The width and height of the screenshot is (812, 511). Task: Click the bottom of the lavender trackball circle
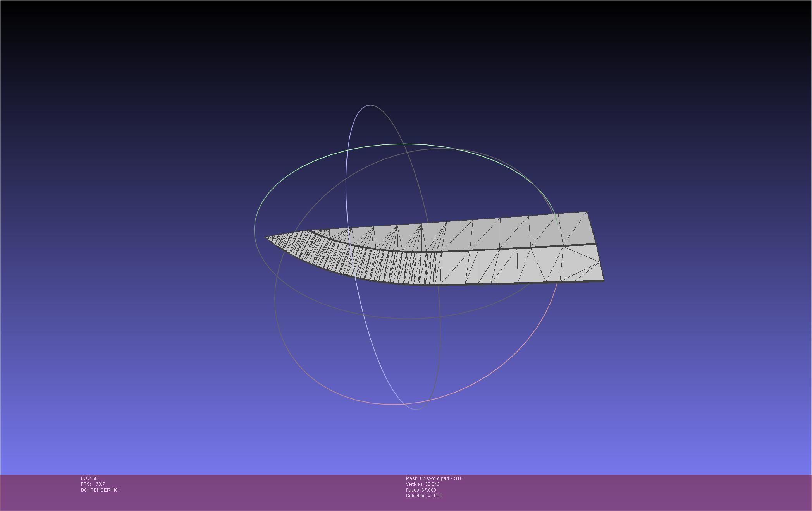pyautogui.click(x=416, y=409)
